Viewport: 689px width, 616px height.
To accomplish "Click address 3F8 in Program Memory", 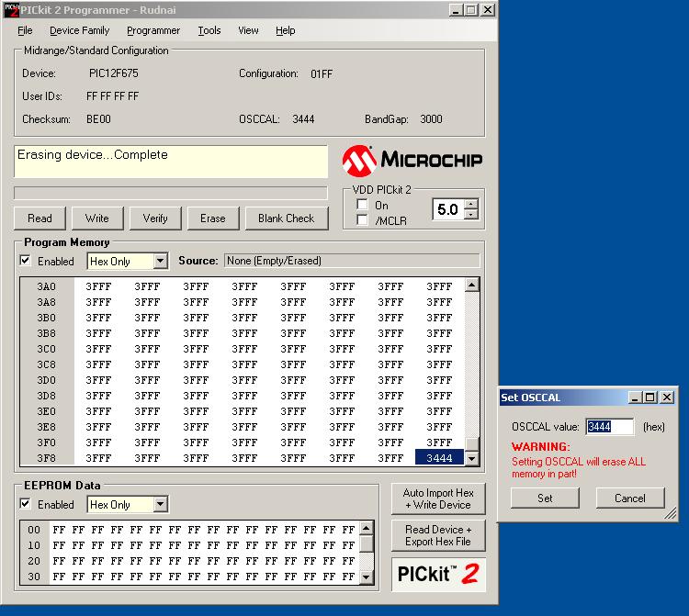I will [x=46, y=458].
